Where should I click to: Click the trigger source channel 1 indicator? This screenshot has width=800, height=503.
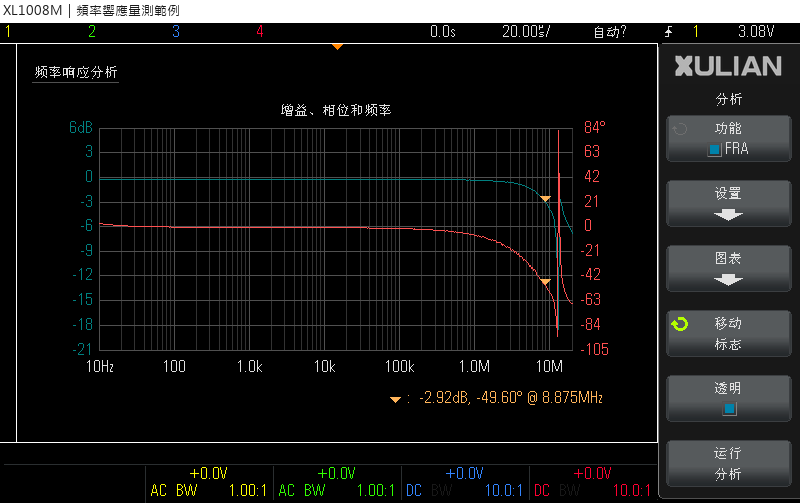click(695, 32)
